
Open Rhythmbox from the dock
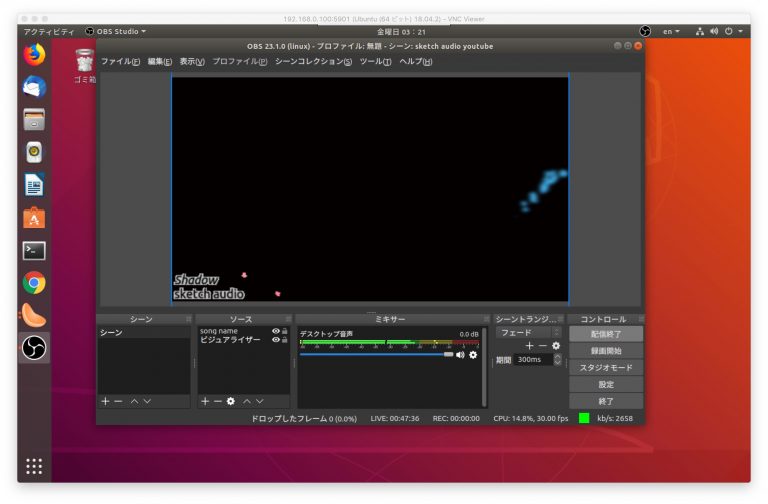pos(34,152)
